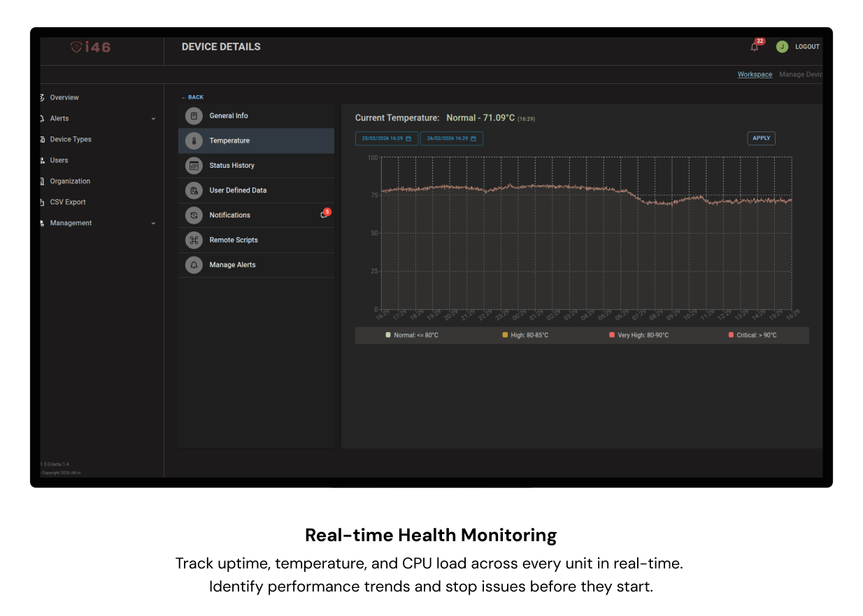Screen dimensions: 863x616
Task: Open the user avatar J icon
Action: (782, 47)
